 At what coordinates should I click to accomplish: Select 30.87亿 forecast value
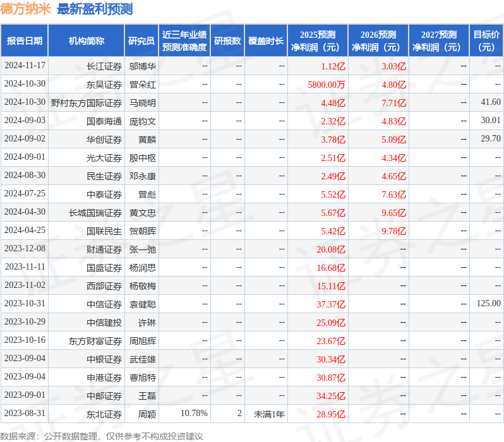[331, 378]
